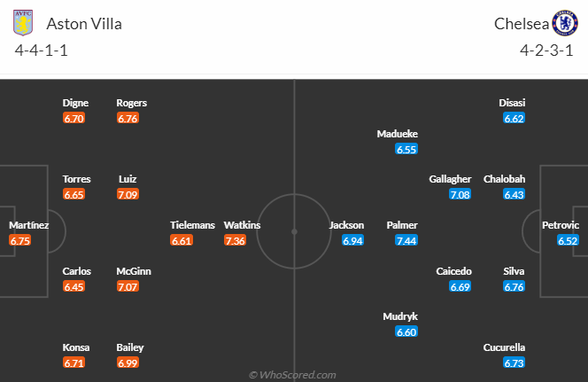
Task: Open the Chelsea team name link
Action: (519, 24)
